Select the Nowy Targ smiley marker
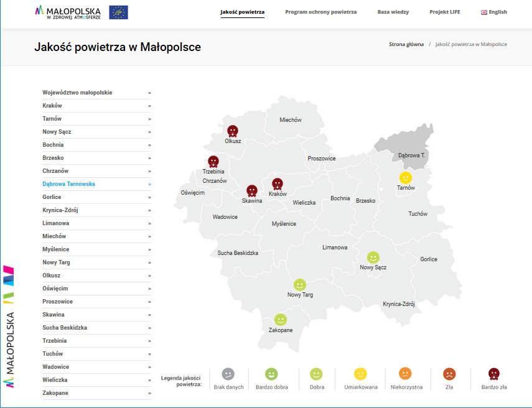This screenshot has width=532, height=408. point(300,284)
